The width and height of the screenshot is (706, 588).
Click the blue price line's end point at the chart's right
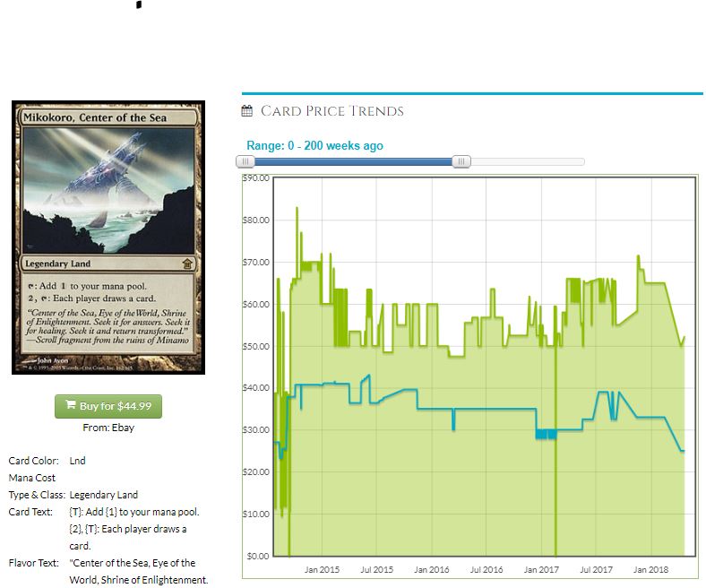(684, 451)
